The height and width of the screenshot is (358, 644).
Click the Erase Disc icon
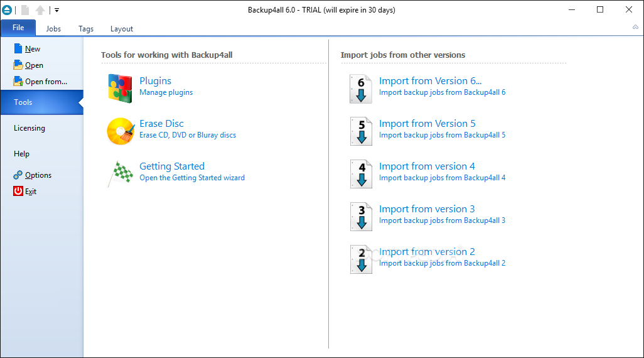coord(121,131)
